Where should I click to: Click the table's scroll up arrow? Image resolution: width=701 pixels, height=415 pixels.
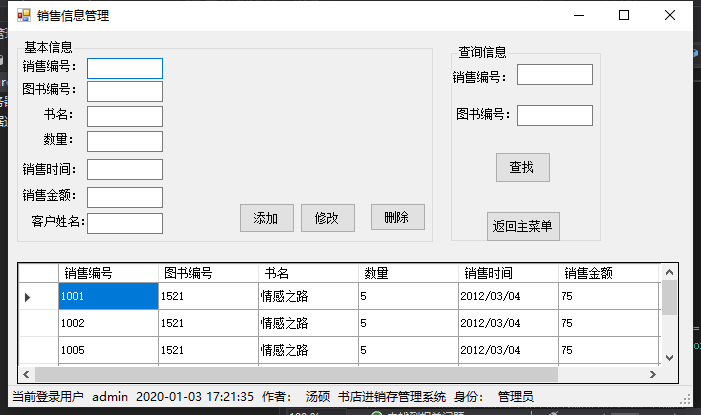pyautogui.click(x=669, y=272)
